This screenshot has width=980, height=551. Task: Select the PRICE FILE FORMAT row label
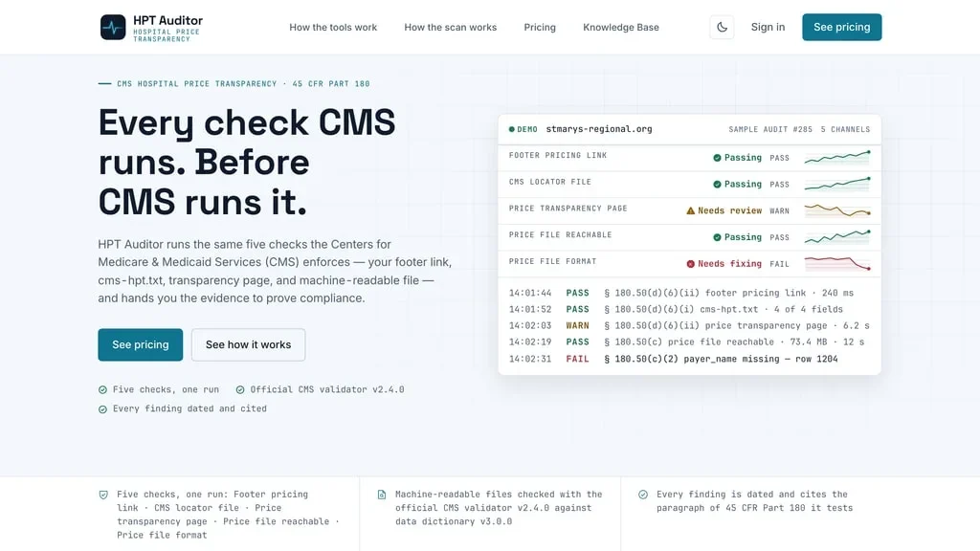click(552, 261)
